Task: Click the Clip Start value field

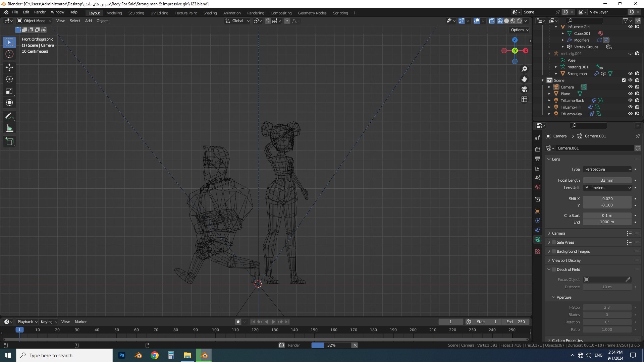Action: point(607,216)
